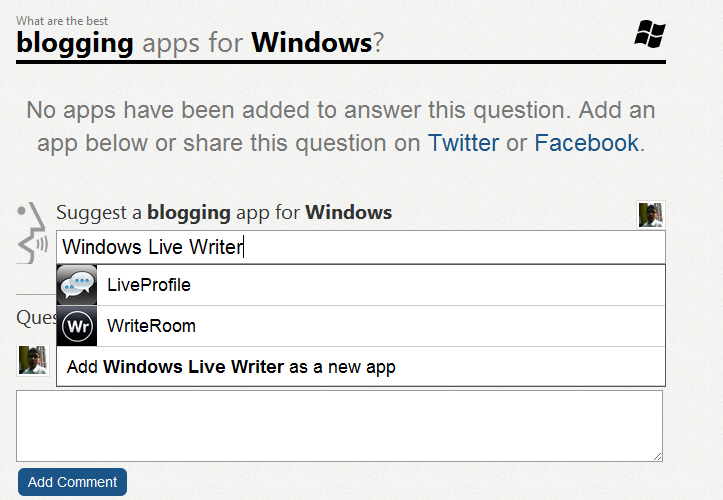Click the LiveProfile chat bubble icon
The image size is (723, 500).
tap(77, 285)
